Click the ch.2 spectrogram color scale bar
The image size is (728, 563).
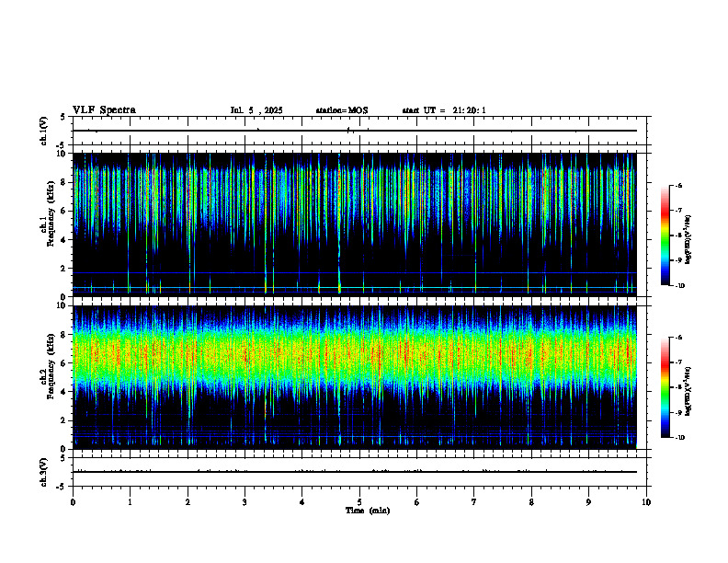coord(665,387)
